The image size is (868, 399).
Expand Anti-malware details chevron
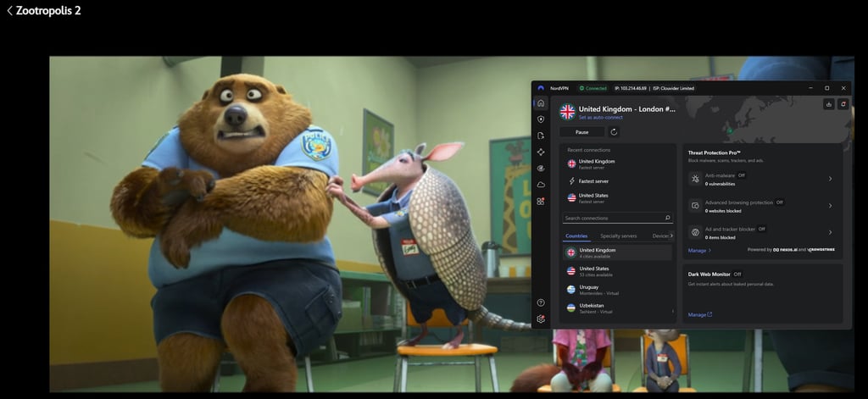[x=830, y=179]
